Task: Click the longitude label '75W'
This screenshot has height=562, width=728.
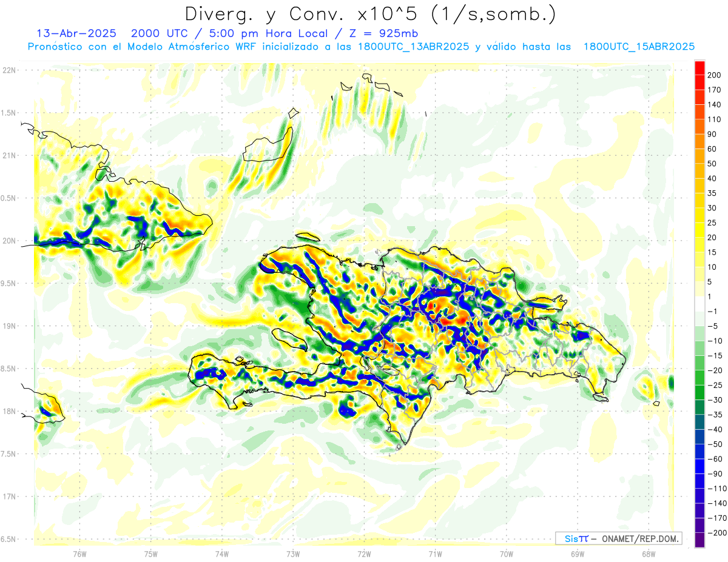Action: click(x=151, y=554)
